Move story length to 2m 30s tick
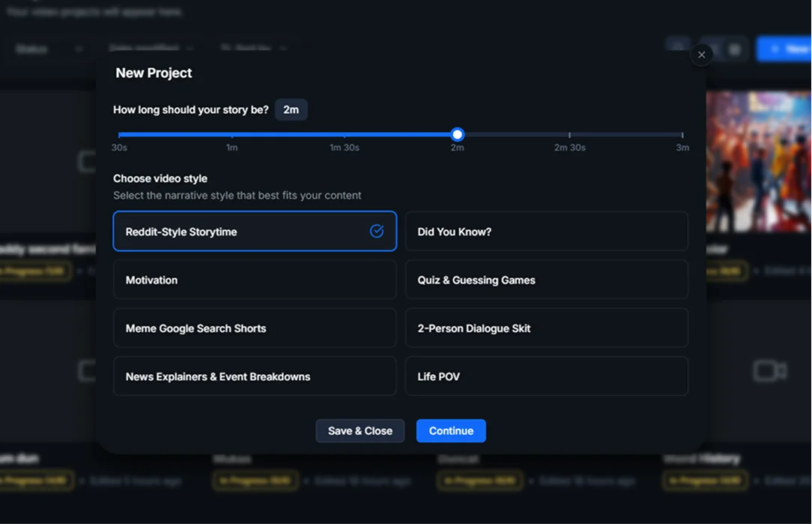 click(x=569, y=135)
